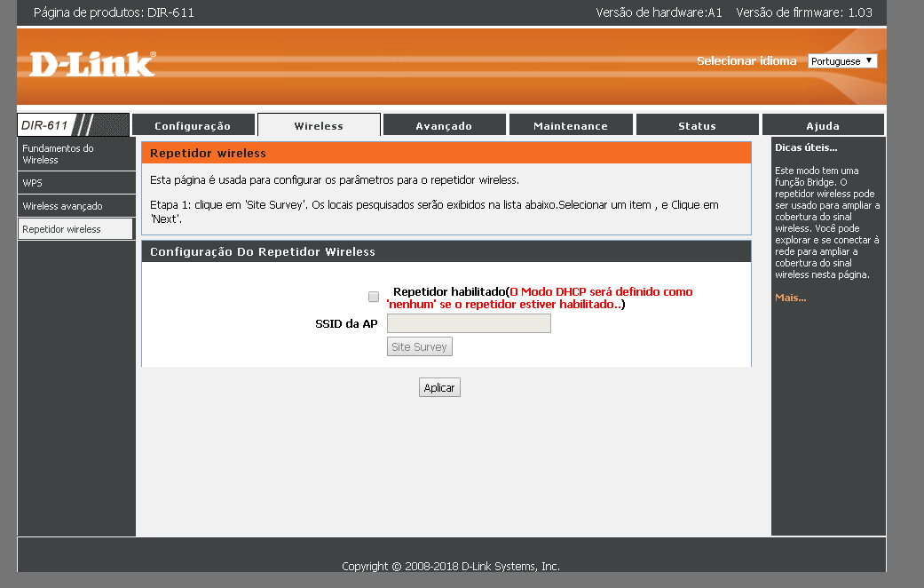Click the Repetidor wireless section heading
This screenshot has height=588, width=924.
(208, 154)
